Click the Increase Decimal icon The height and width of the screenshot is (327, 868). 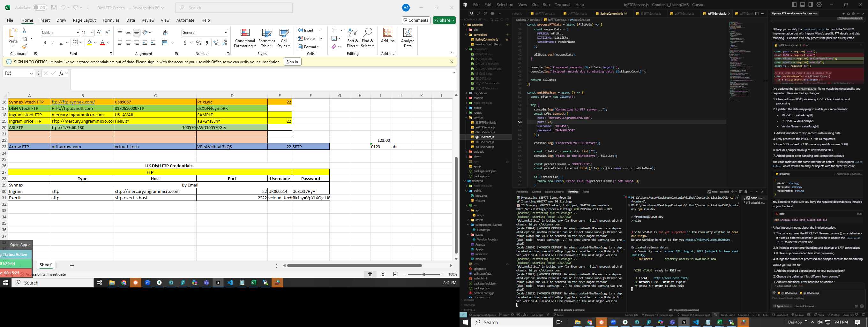point(216,43)
